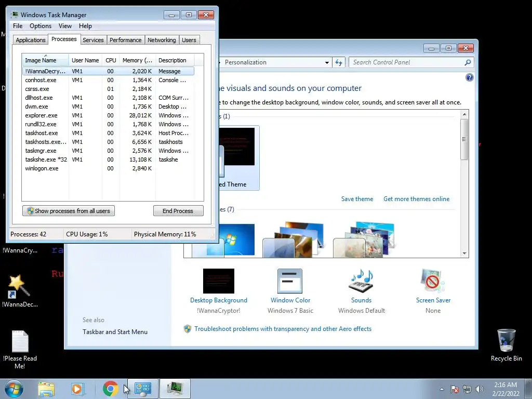Viewport: 532px width, 399px height.
Task: Switch to Control Panel taskbar button
Action: pyautogui.click(x=142, y=389)
